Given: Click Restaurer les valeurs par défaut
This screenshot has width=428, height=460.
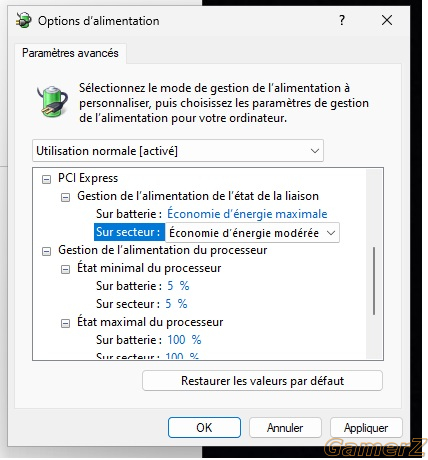Looking at the screenshot, I should (262, 381).
